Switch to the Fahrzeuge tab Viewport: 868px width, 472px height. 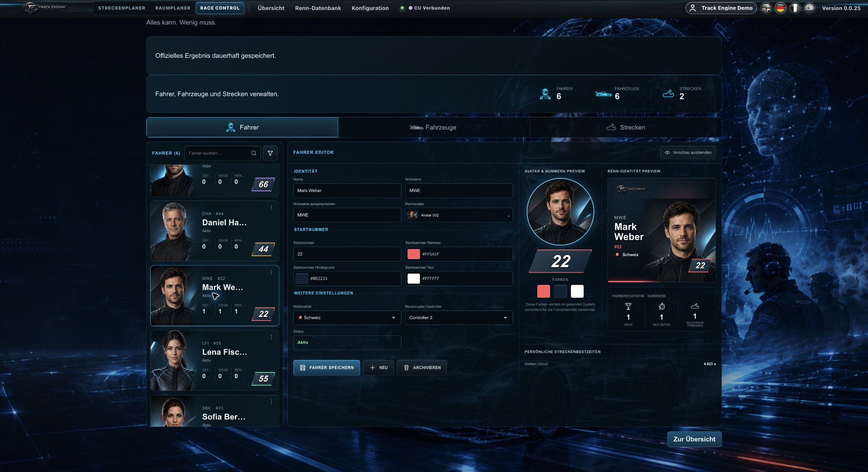tap(434, 127)
